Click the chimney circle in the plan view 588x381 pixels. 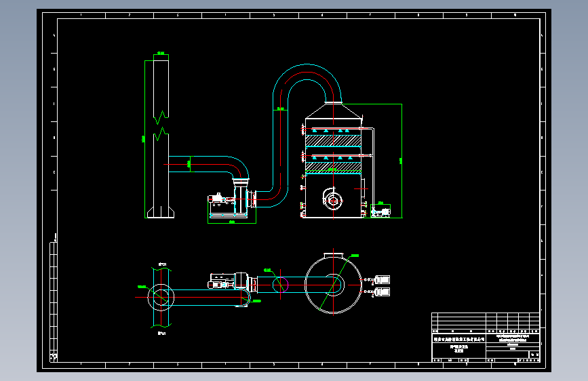point(161,298)
